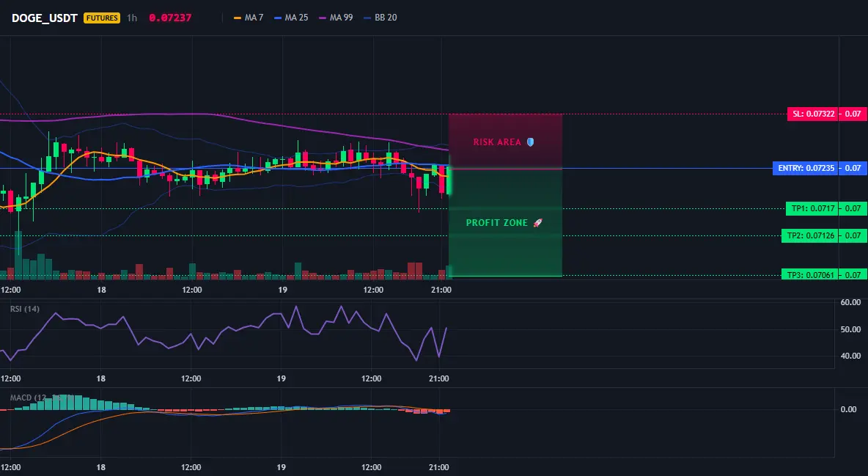
Task: Click the 18 date label on price chart axis
Action: coord(101,290)
